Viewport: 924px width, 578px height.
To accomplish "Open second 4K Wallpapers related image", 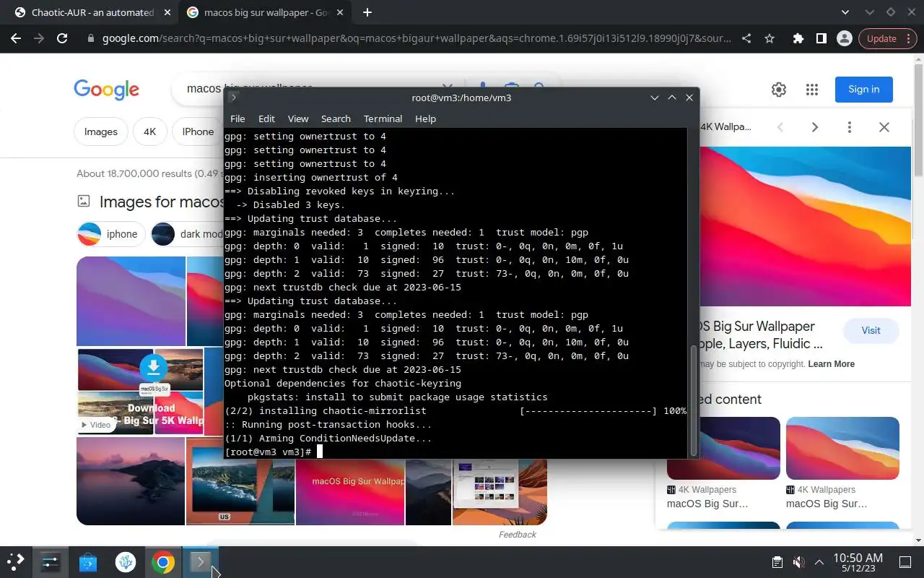I will click(x=842, y=448).
